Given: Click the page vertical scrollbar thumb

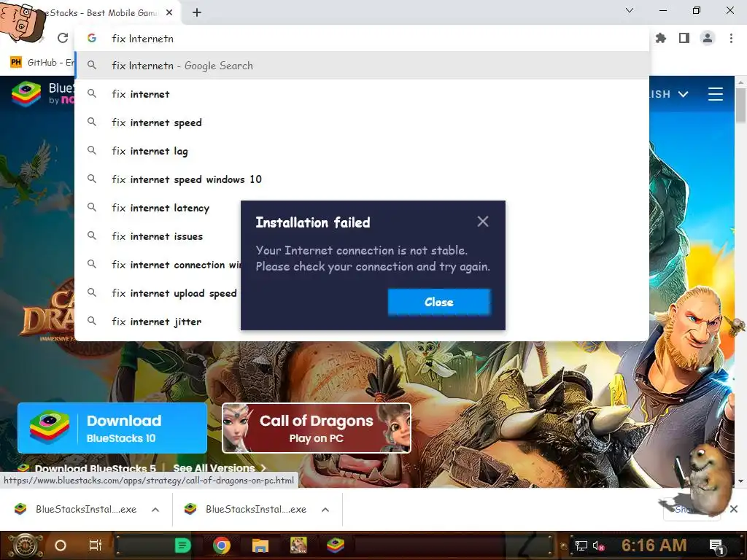Looking at the screenshot, I should (x=740, y=105).
